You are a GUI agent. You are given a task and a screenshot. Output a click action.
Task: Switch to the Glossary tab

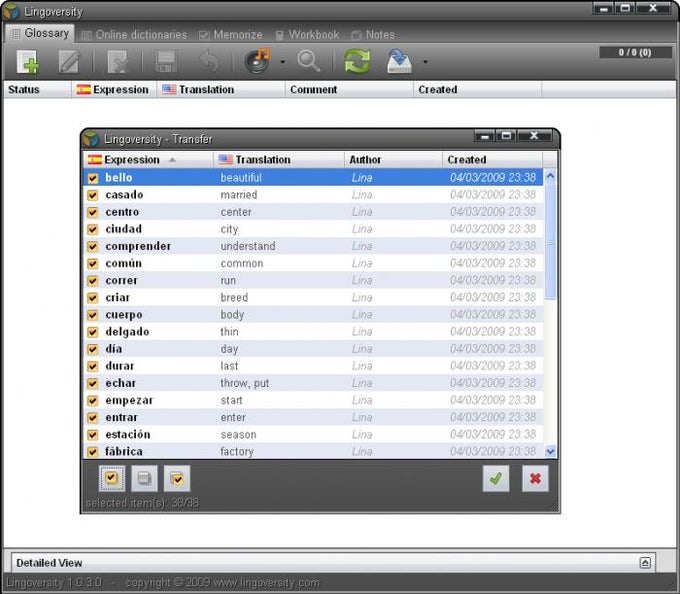(x=40, y=33)
